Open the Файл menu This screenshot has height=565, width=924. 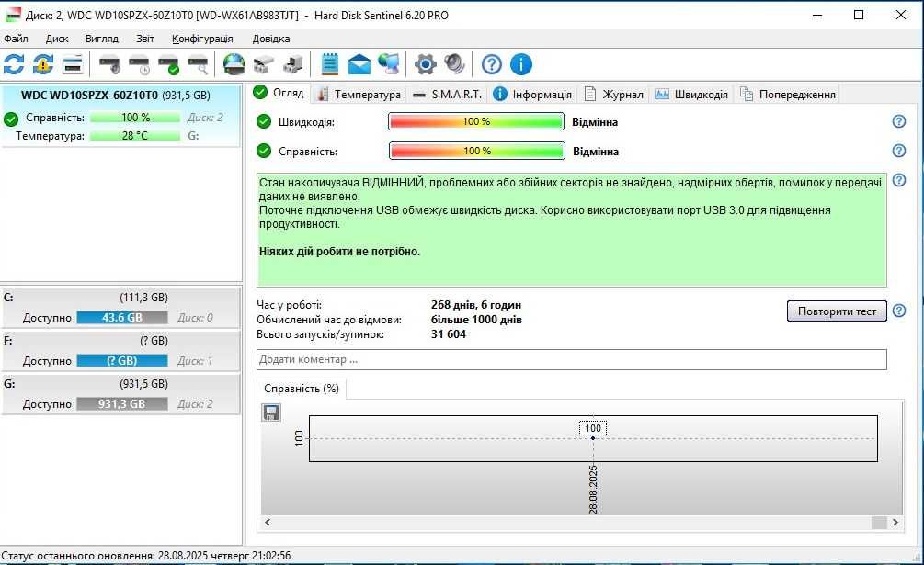tap(16, 39)
